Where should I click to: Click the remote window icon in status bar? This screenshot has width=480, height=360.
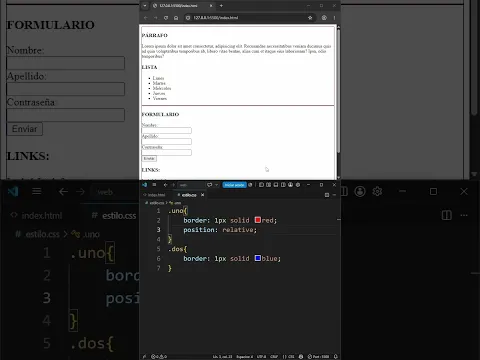coord(144,356)
